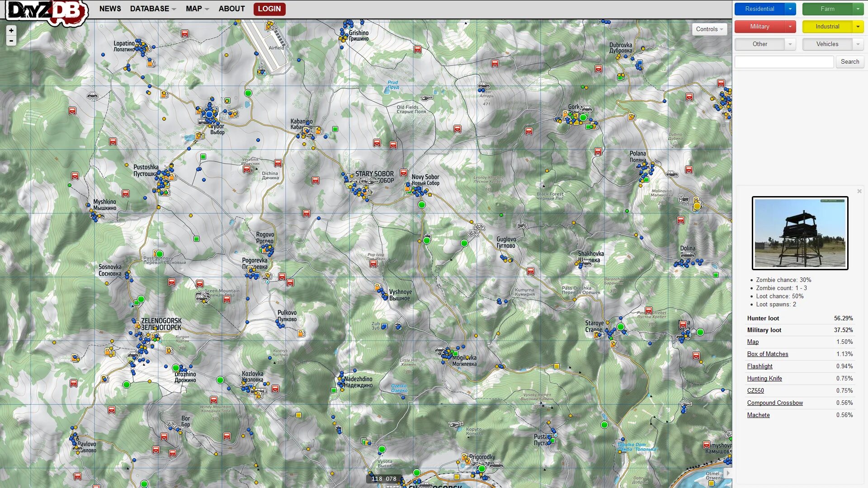Open the Box of Matches item link
This screenshot has width=868, height=488.
pos(767,354)
